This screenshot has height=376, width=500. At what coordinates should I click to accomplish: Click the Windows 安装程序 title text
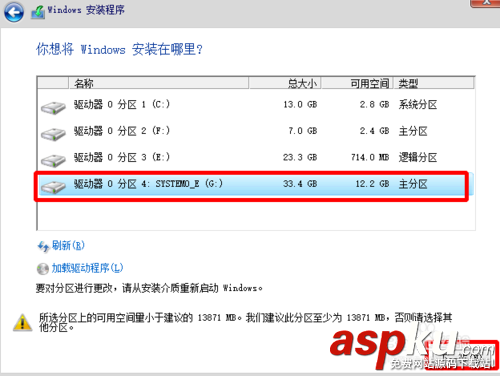[86, 10]
